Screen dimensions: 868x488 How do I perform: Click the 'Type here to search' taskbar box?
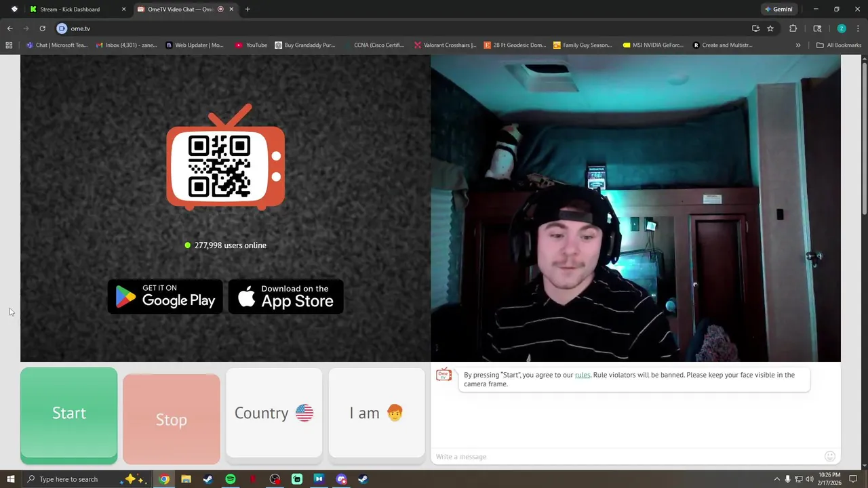coord(87,479)
